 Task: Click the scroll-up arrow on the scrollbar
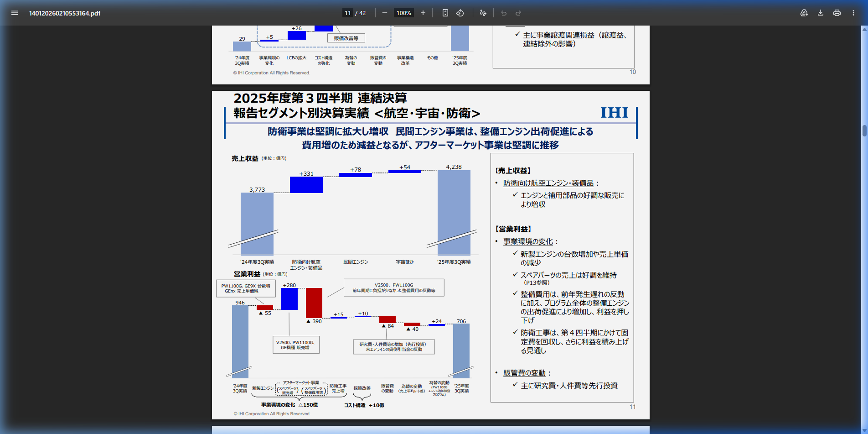(864, 29)
